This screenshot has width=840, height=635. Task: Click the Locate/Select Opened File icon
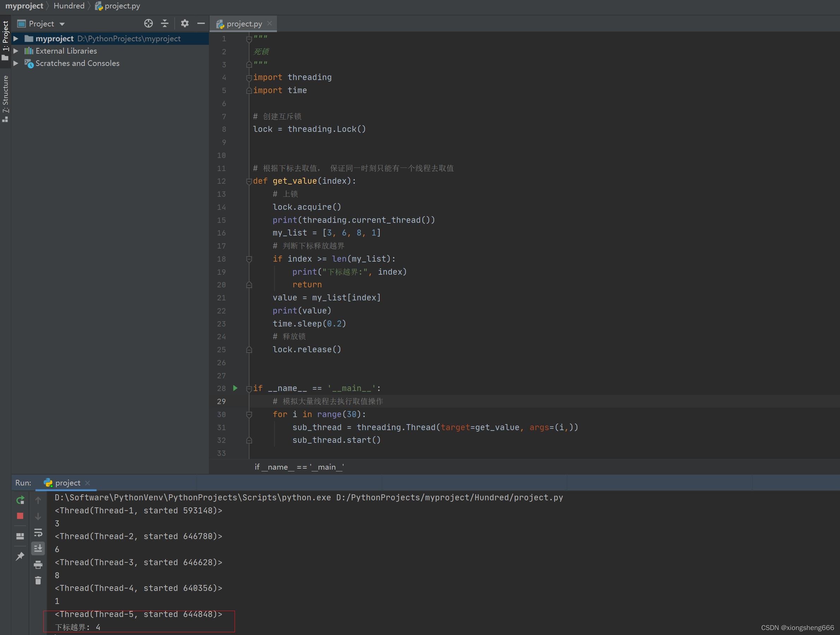coord(149,24)
